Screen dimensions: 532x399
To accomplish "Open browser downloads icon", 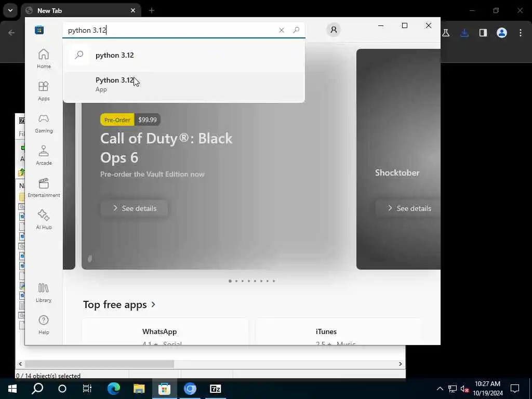I will coord(464,33).
